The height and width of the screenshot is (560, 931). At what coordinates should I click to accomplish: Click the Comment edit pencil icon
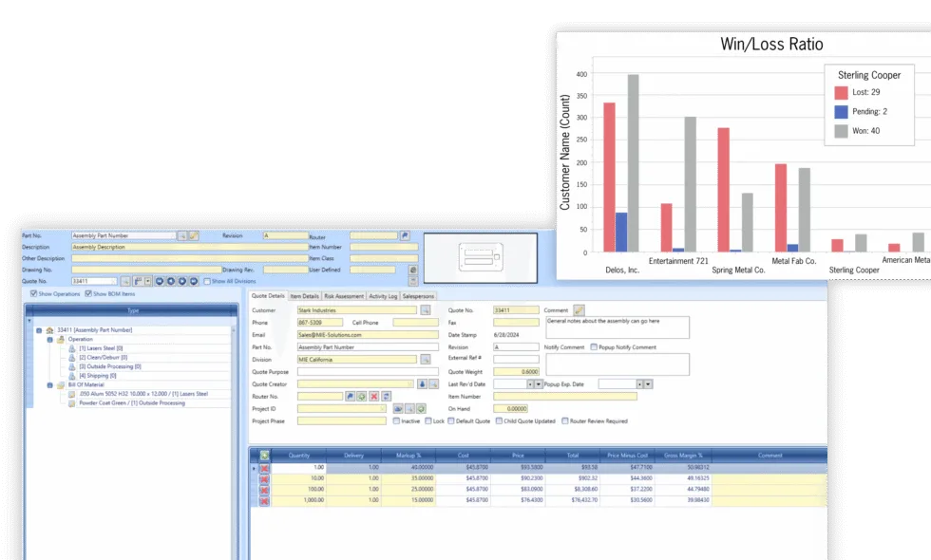click(579, 310)
